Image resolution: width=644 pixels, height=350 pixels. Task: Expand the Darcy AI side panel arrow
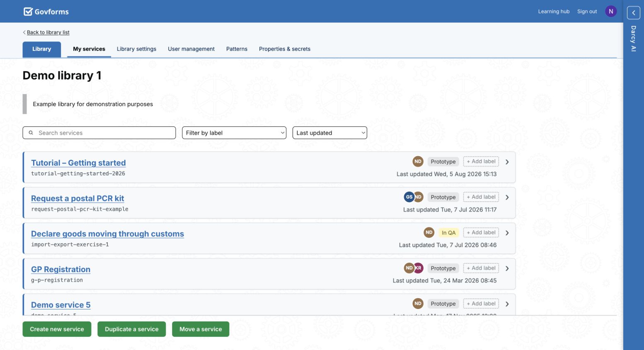[633, 13]
